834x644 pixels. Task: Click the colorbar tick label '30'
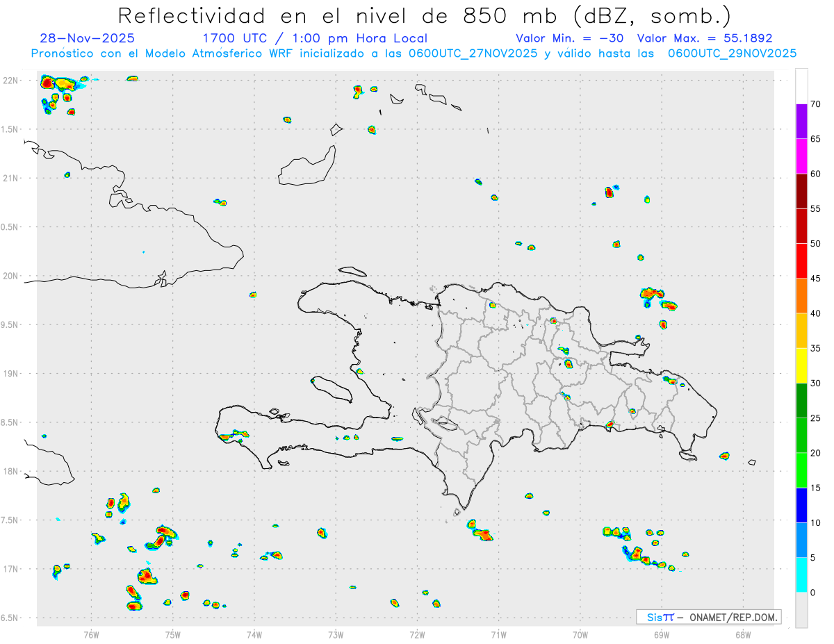click(x=816, y=383)
